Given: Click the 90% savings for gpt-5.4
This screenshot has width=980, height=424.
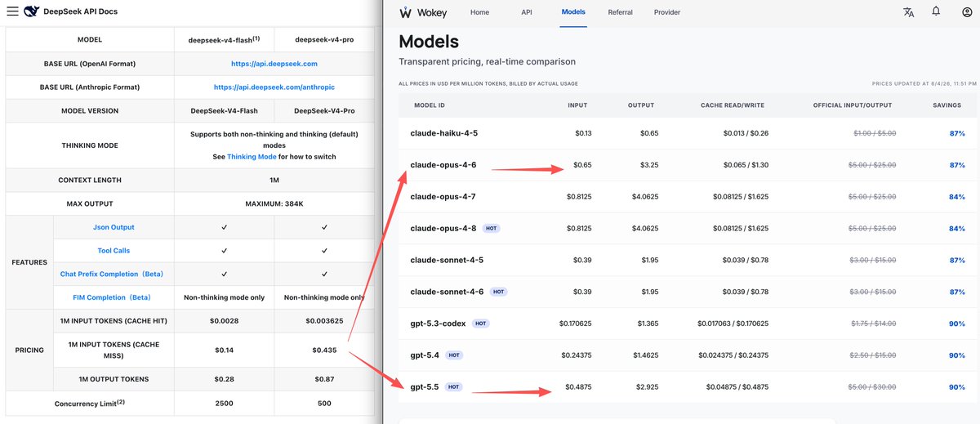Looking at the screenshot, I should point(957,355).
